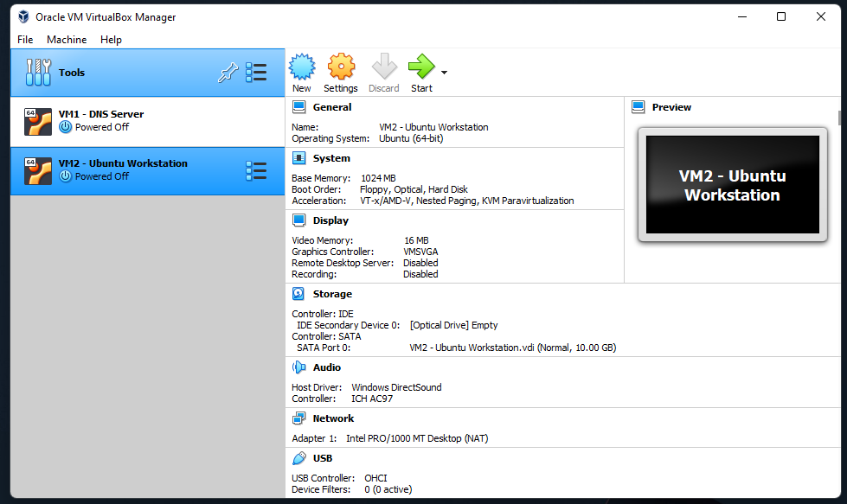Image resolution: width=847 pixels, height=504 pixels.
Task: Click the grayed Discard toolbar icon
Action: pos(384,67)
